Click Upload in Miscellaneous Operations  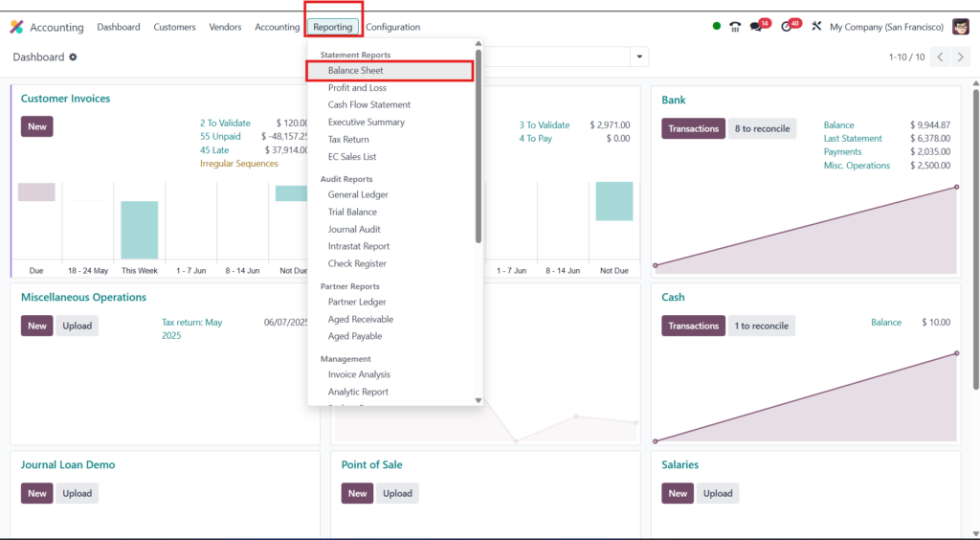pos(77,326)
